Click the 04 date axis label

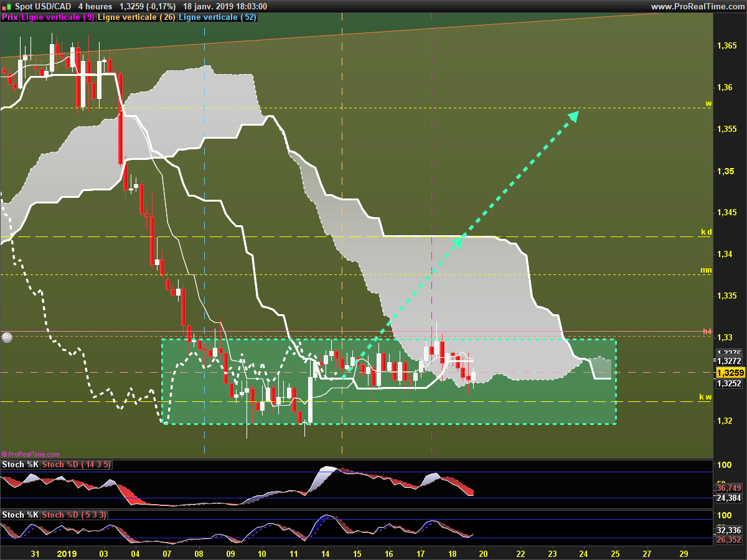(135, 553)
